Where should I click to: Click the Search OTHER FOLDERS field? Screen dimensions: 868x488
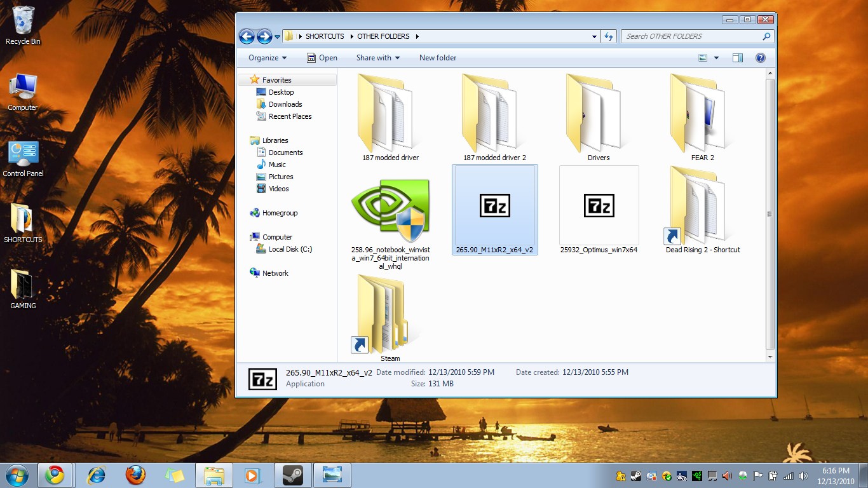(x=697, y=36)
